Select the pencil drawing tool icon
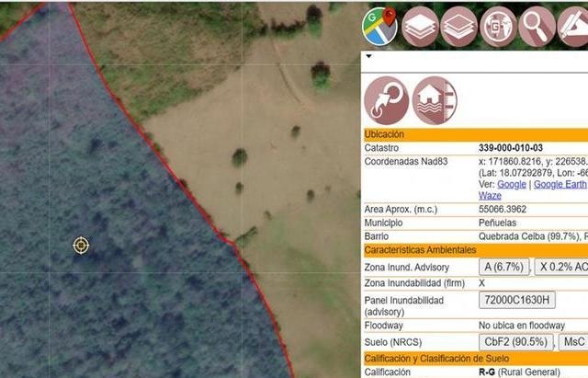The image size is (588, 378). [572, 27]
